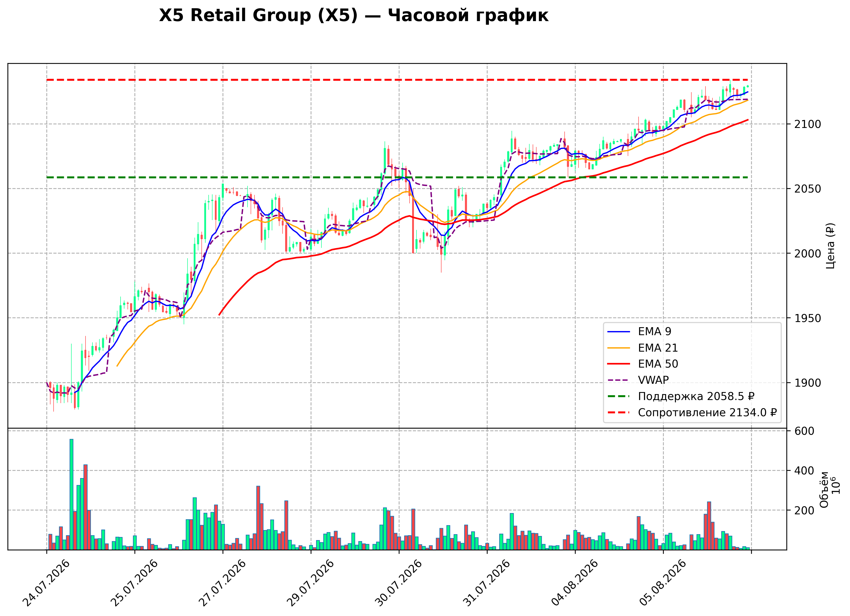Click the "Поддержка 2058.5 ₽" legend label

click(x=696, y=396)
